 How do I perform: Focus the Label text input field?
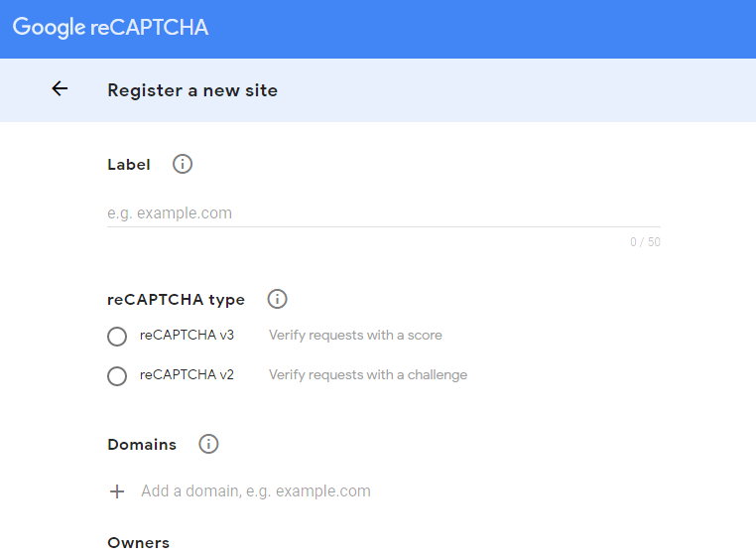click(x=383, y=213)
